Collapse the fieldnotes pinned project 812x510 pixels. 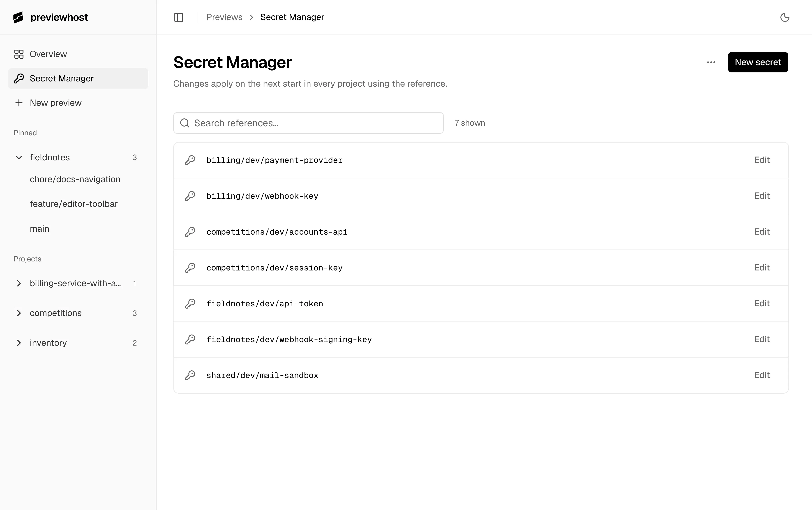tap(19, 157)
